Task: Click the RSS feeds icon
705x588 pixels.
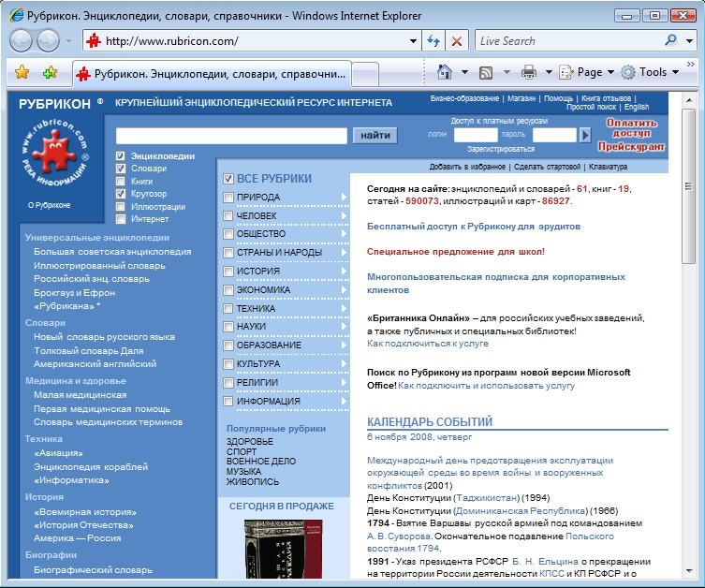Action: click(486, 72)
